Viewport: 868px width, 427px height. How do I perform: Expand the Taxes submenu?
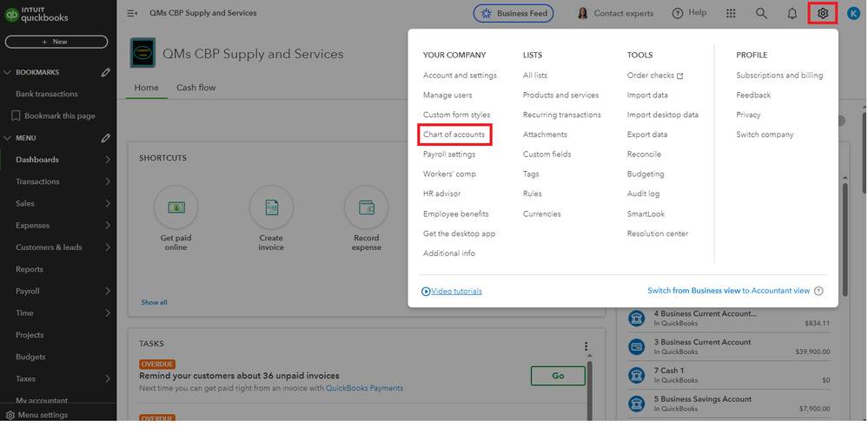(x=108, y=379)
